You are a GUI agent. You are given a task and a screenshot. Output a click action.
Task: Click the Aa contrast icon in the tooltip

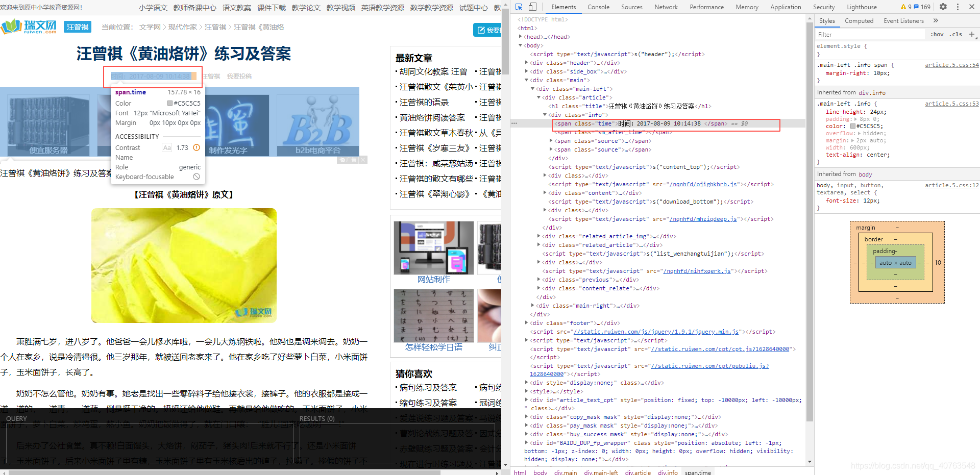pyautogui.click(x=167, y=147)
